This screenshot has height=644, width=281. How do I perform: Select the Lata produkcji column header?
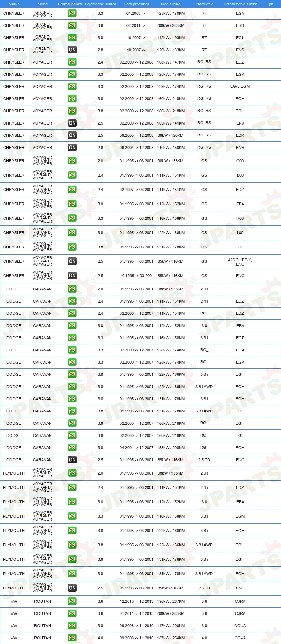(x=137, y=4)
